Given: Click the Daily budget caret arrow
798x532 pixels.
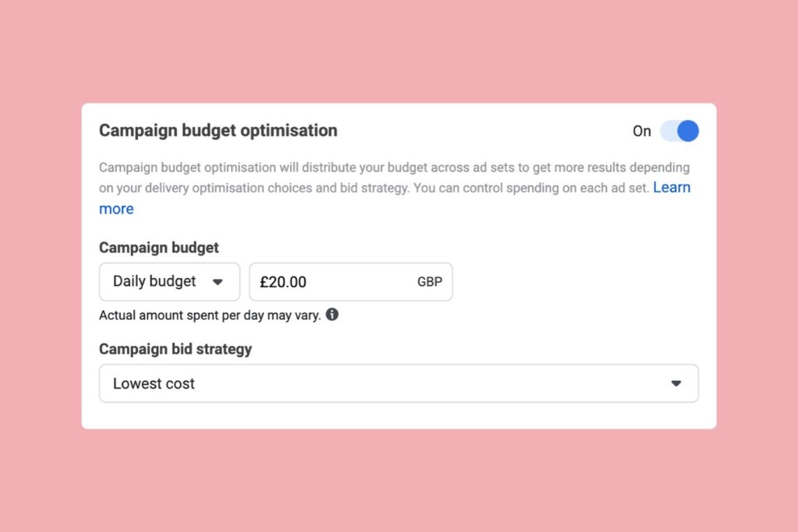Looking at the screenshot, I should (218, 282).
